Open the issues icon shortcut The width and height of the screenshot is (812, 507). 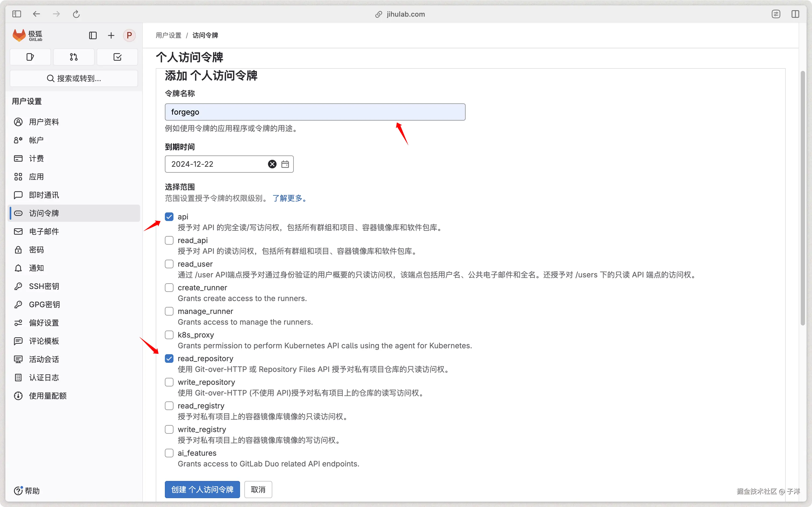(x=30, y=57)
